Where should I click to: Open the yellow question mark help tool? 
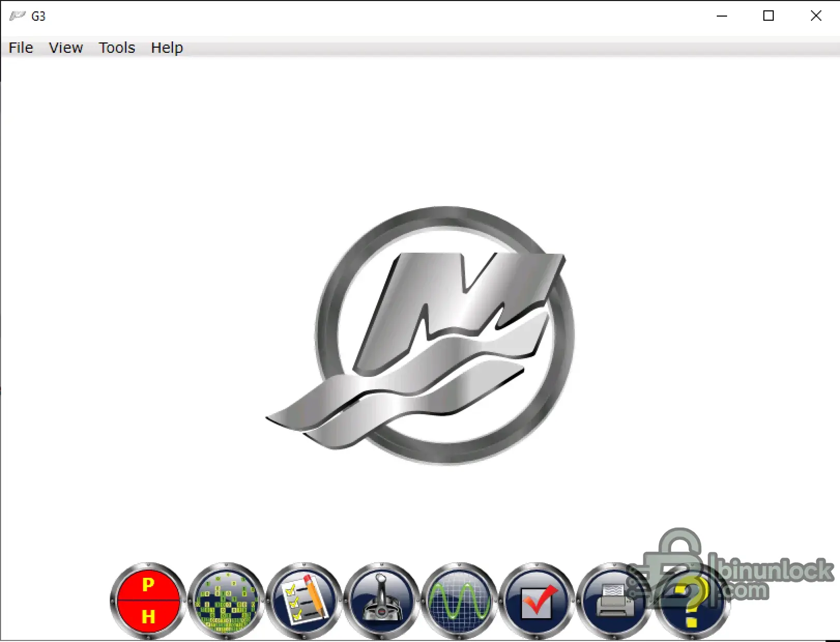point(693,603)
